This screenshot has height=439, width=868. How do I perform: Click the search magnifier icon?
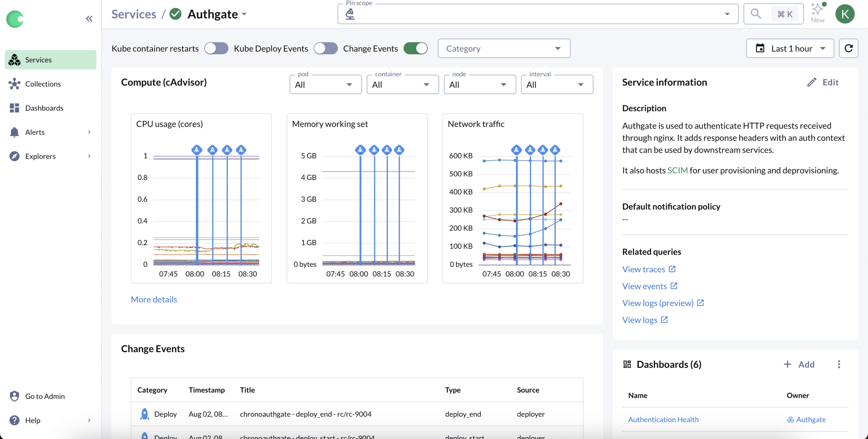[755, 14]
